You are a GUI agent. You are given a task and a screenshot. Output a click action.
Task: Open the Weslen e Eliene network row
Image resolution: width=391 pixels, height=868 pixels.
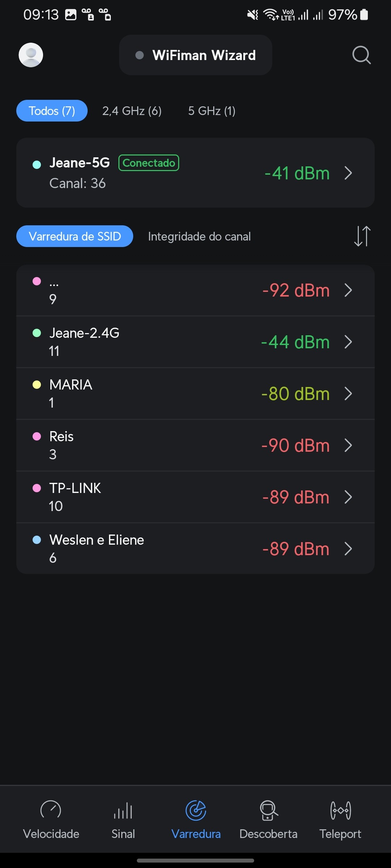pyautogui.click(x=195, y=548)
